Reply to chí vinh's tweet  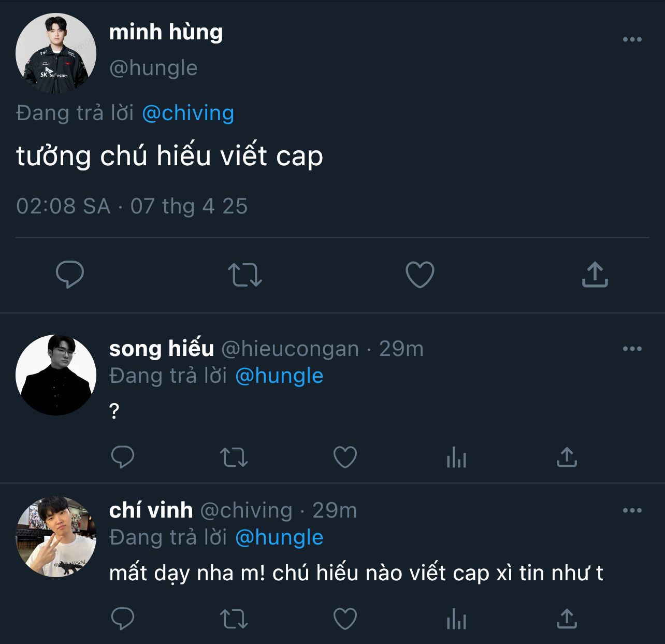click(123, 619)
